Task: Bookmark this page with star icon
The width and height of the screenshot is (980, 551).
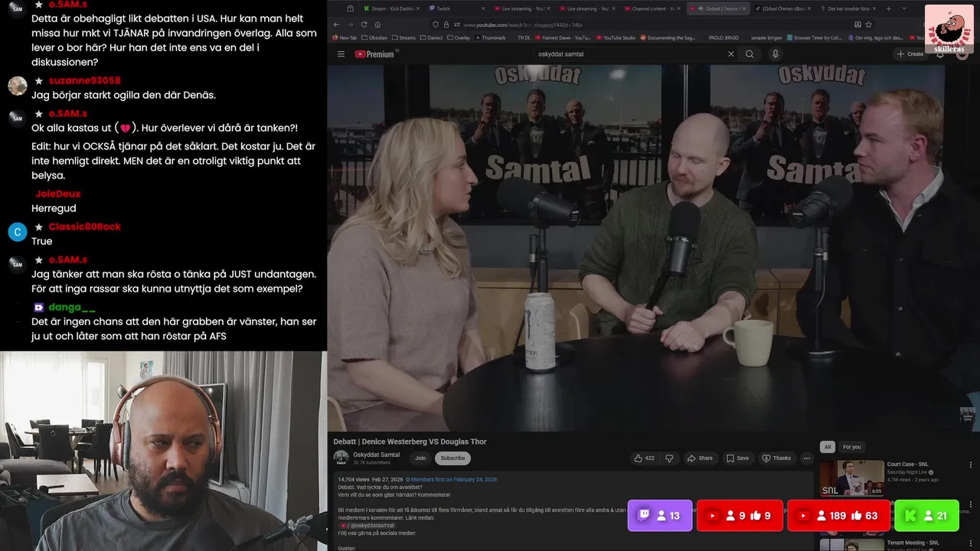Action: (x=868, y=24)
